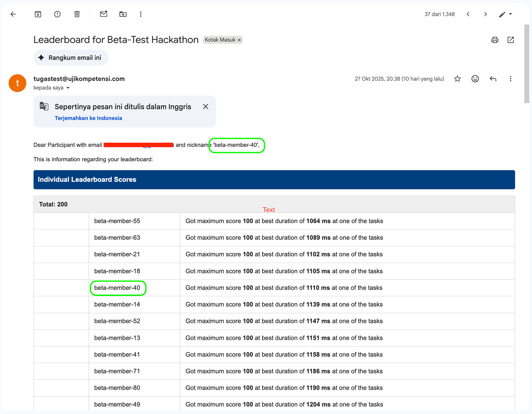This screenshot has height=414, width=532.
Task: Star this message from tugastest
Action: point(458,79)
